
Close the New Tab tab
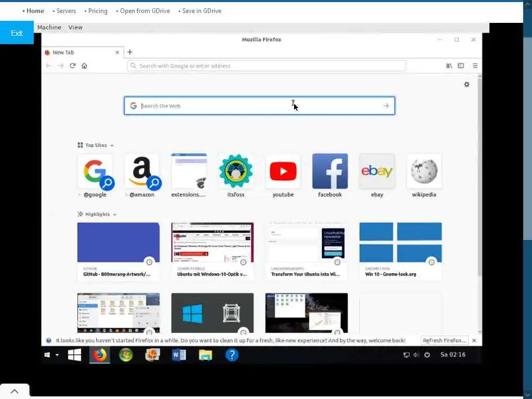pos(117,52)
